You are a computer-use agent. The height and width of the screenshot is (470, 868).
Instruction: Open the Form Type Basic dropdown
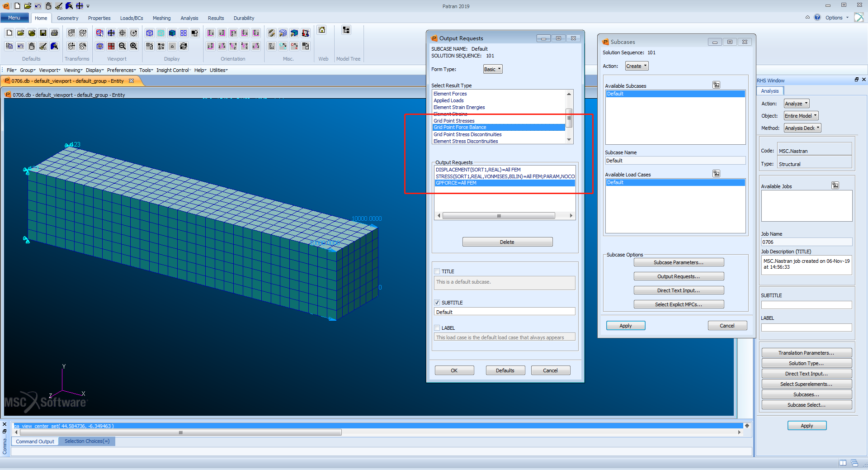click(493, 69)
